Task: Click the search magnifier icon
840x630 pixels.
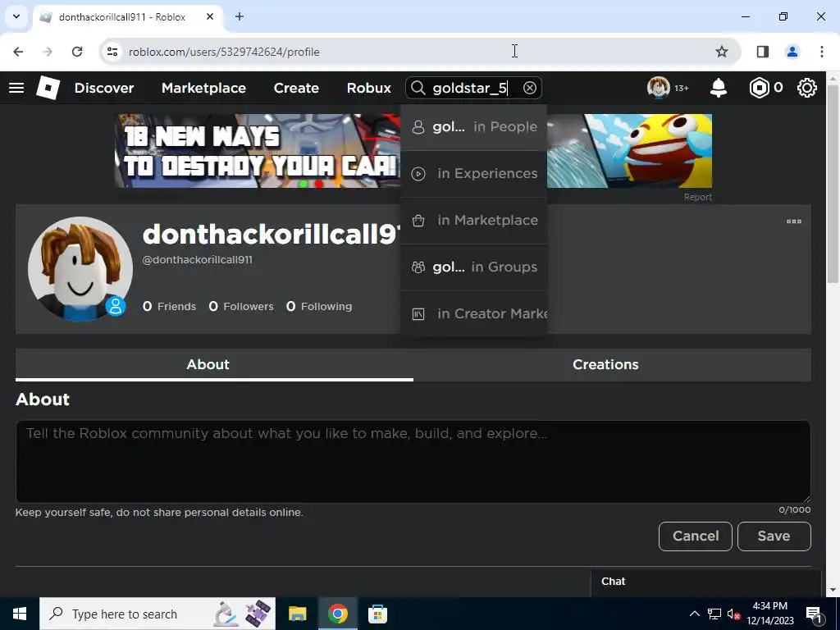Action: (x=418, y=88)
